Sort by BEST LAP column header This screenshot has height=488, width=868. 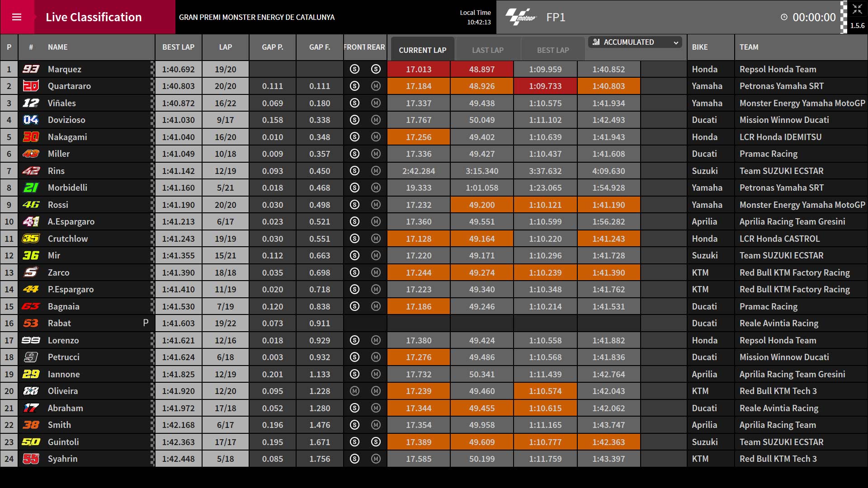tap(179, 47)
